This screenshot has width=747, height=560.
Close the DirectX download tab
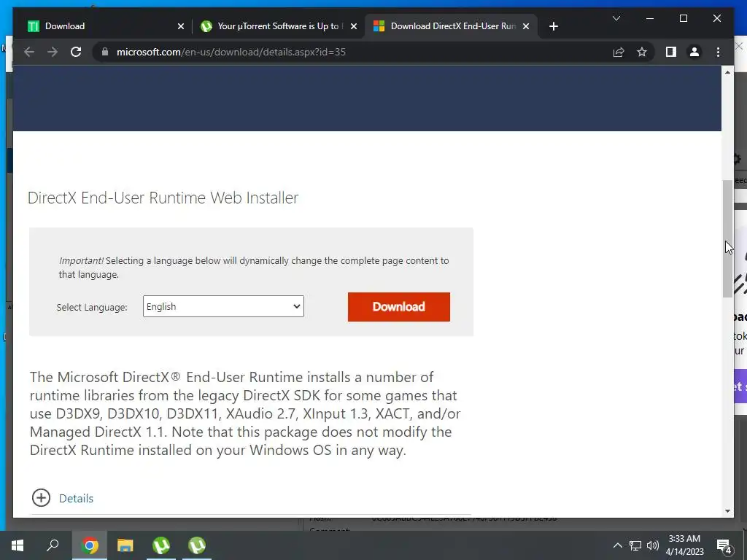(x=526, y=26)
